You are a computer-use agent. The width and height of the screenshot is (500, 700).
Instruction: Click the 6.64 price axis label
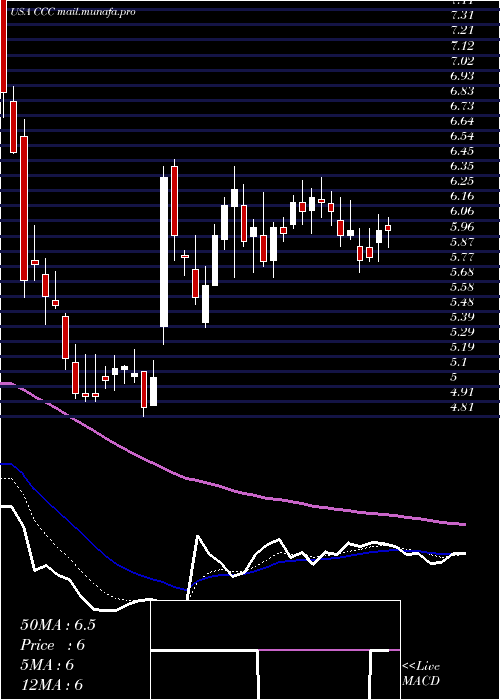[462, 121]
